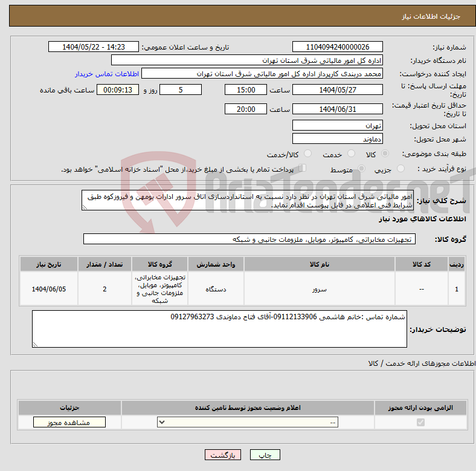Click جزئیات اطلاعات نیاز page title

(431, 16)
